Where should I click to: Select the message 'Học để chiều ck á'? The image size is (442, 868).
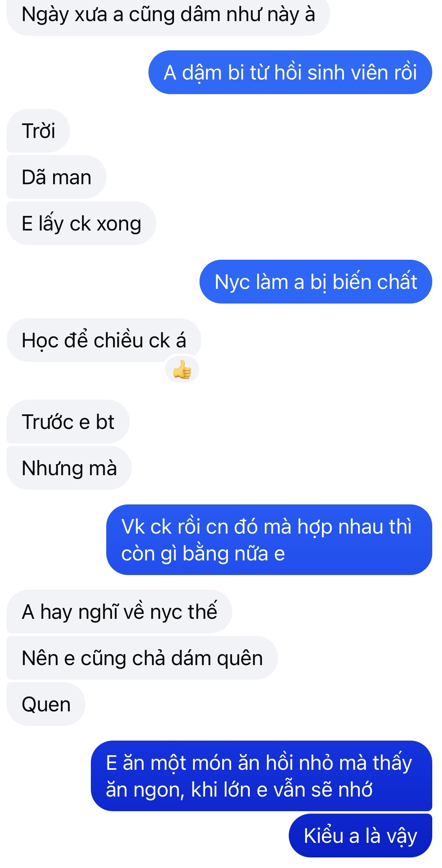pyautogui.click(x=104, y=340)
